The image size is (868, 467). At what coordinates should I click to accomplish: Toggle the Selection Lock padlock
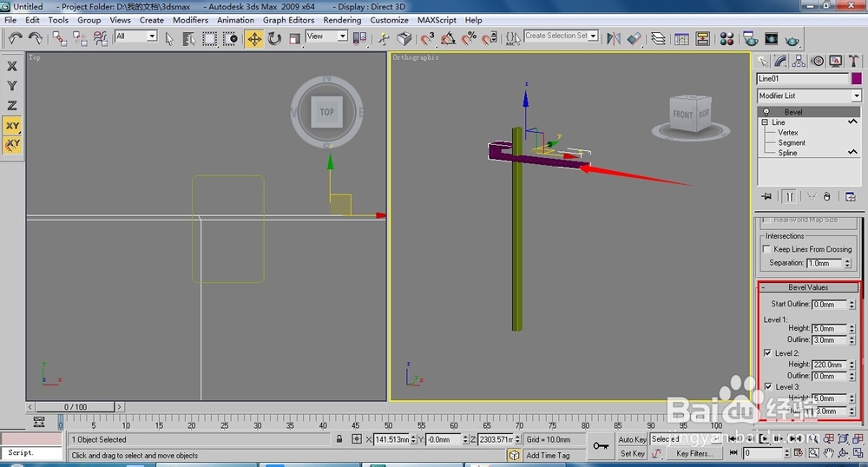(339, 438)
